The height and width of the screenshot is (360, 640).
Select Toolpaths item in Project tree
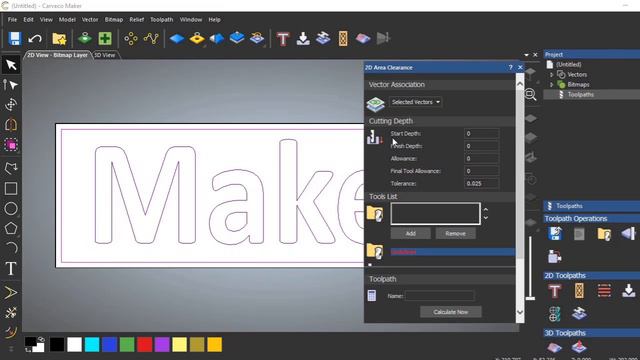pyautogui.click(x=580, y=95)
